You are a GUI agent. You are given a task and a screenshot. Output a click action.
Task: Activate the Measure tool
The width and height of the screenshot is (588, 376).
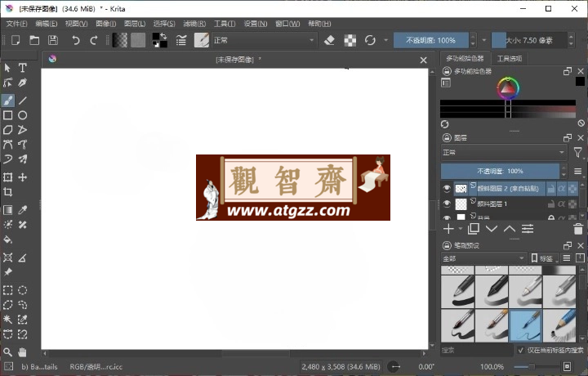[23, 257]
